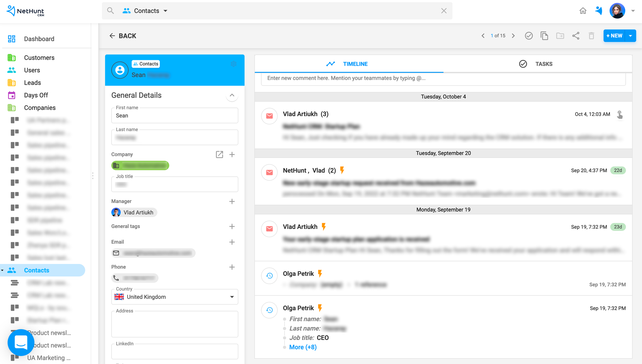Switch to the TASKS tab
This screenshot has width=642, height=364.
(535, 63)
